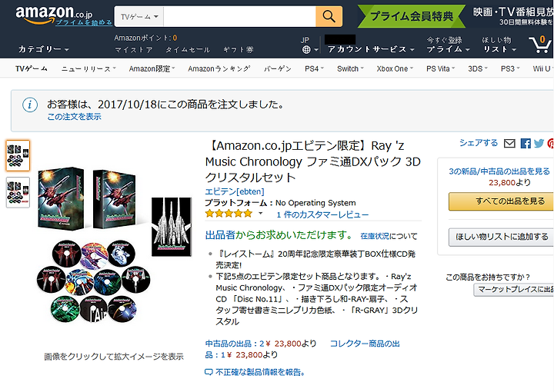Click the magnifier search button
This screenshot has width=554, height=392.
point(329,16)
